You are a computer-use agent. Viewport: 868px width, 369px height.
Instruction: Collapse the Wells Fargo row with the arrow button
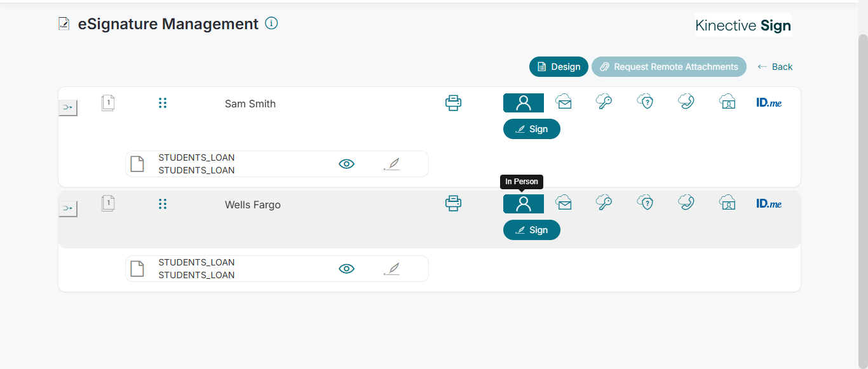coord(68,208)
